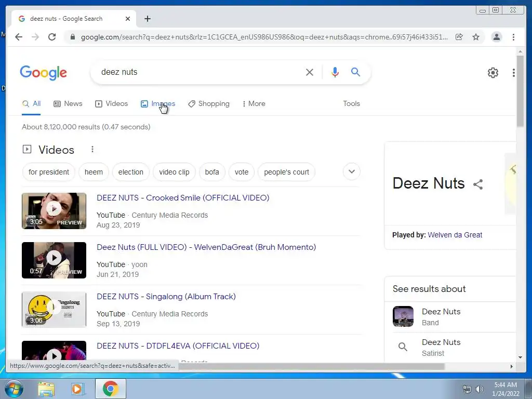Click the Chrome taskbar icon
The height and width of the screenshot is (399, 532).
pos(110,389)
